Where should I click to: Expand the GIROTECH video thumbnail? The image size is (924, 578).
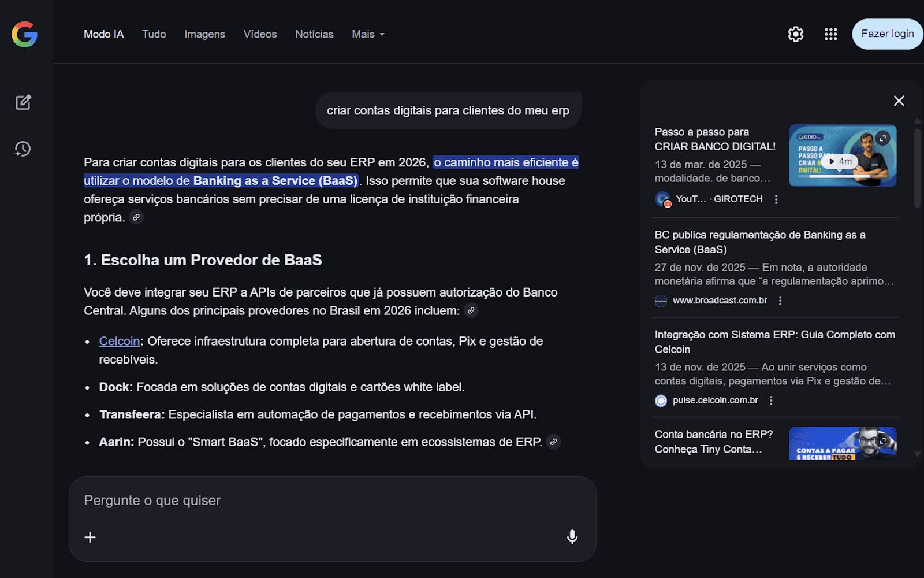click(882, 138)
